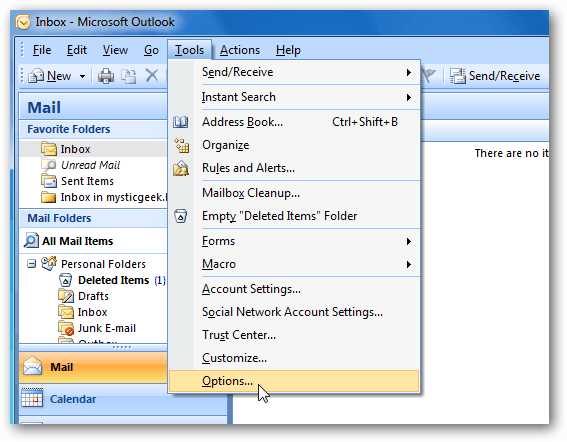Viewport: 567px width, 442px height.
Task: Expand the Instant Search submenu
Action: (x=294, y=97)
